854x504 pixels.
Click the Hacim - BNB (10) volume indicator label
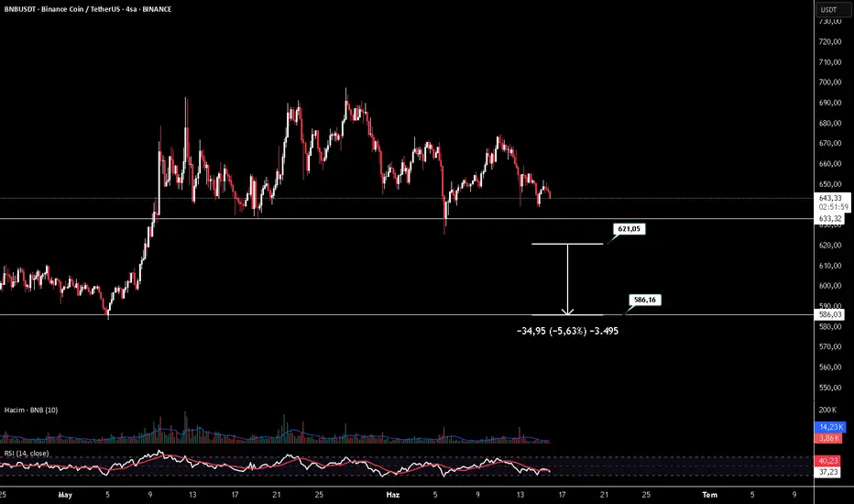[31, 410]
